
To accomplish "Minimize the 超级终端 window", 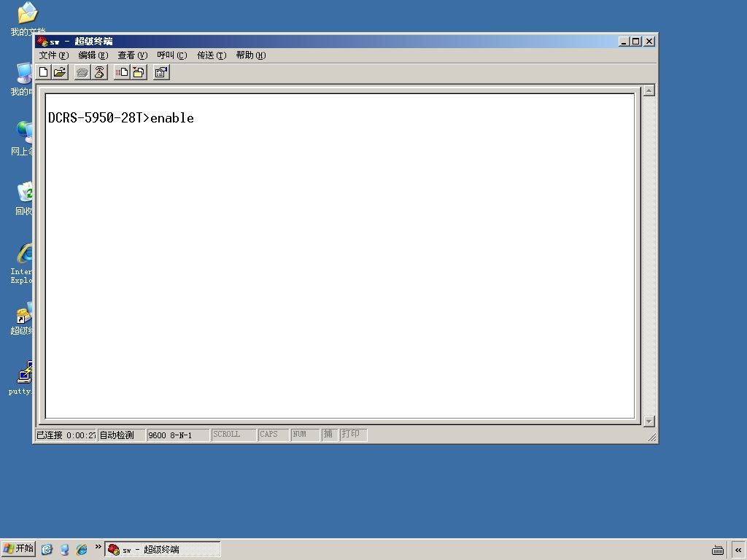I will tap(624, 42).
